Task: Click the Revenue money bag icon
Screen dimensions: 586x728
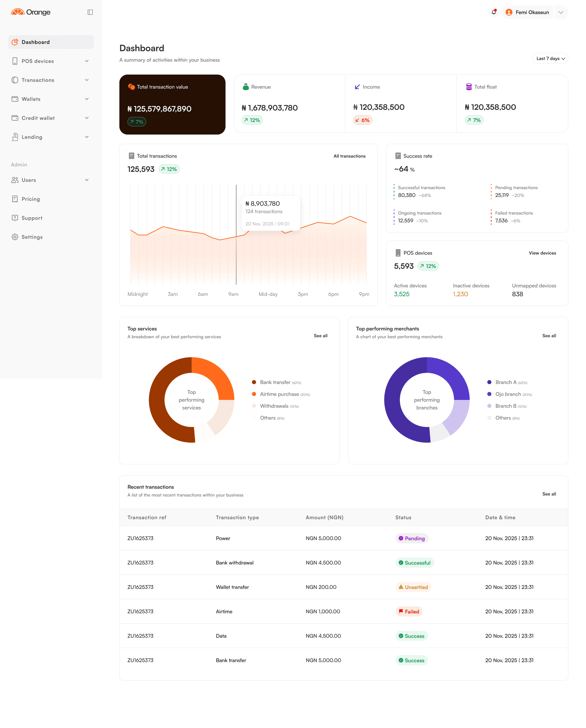Action: pos(246,87)
